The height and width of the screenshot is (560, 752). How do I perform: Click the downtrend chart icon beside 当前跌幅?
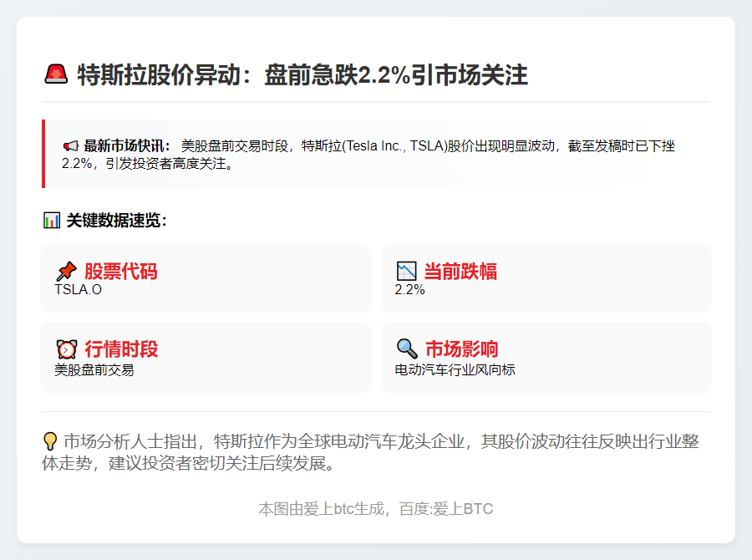pos(407,271)
